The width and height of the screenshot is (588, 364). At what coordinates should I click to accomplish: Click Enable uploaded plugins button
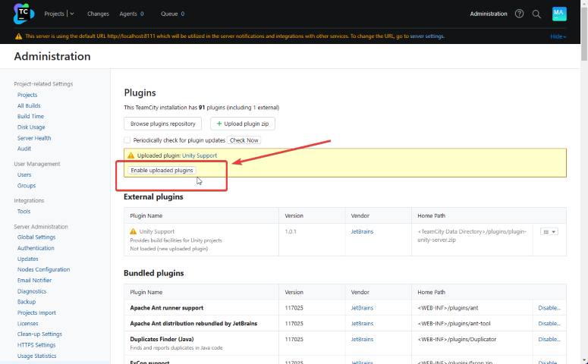pos(162,171)
